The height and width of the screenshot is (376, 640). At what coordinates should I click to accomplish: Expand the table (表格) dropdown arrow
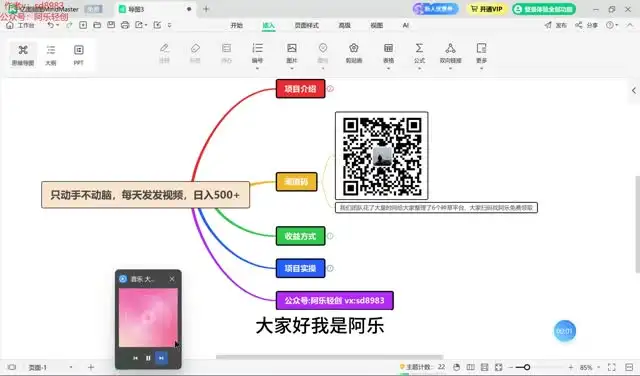(389, 69)
